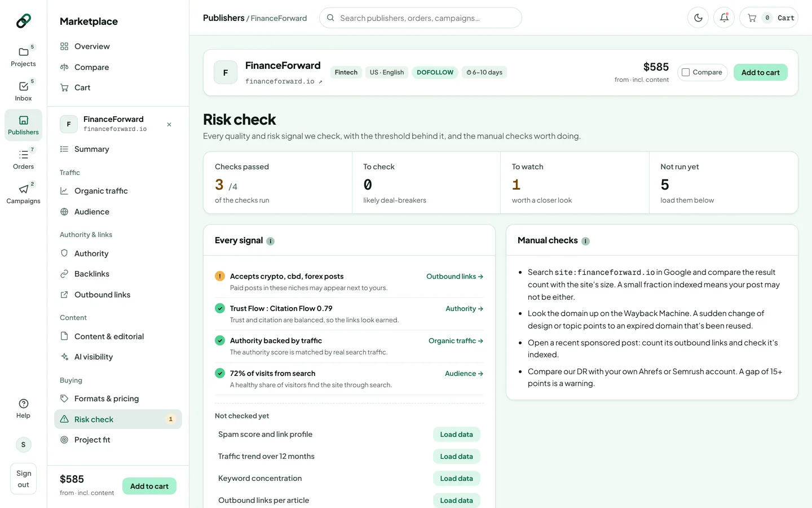The height and width of the screenshot is (508, 812).
Task: Open the Project fit item
Action: point(118,440)
